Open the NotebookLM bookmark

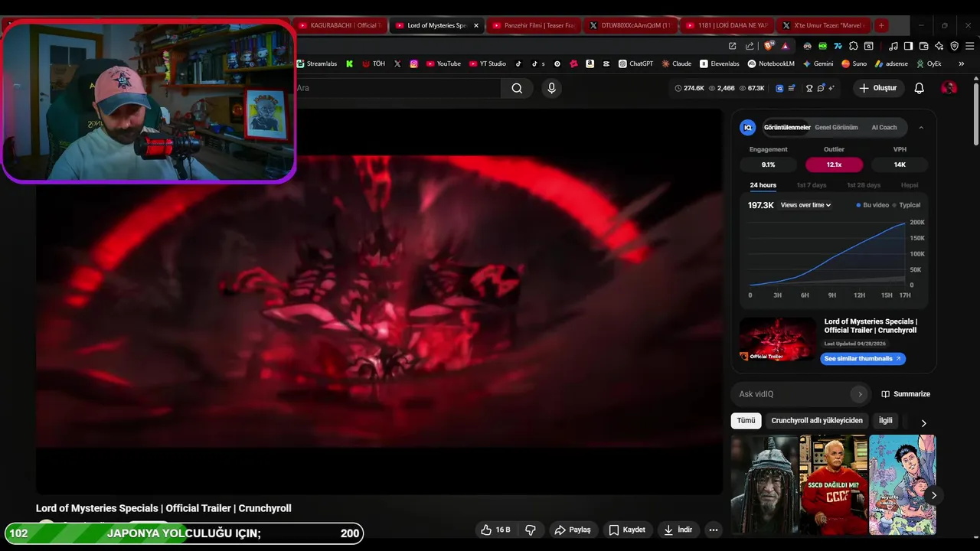point(771,64)
